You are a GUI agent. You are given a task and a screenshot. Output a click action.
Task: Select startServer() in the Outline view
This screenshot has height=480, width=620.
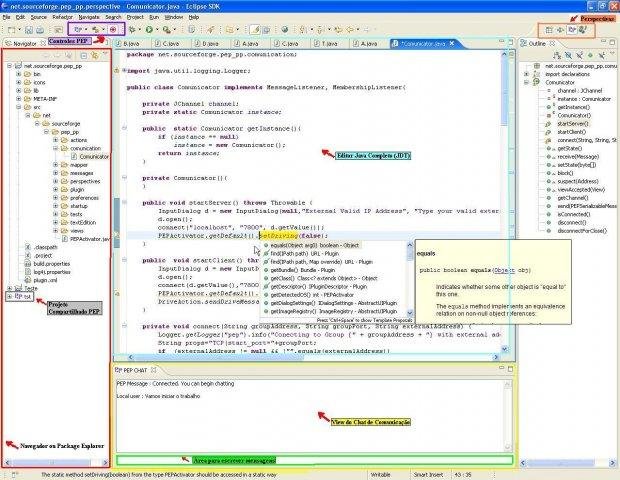[572, 123]
